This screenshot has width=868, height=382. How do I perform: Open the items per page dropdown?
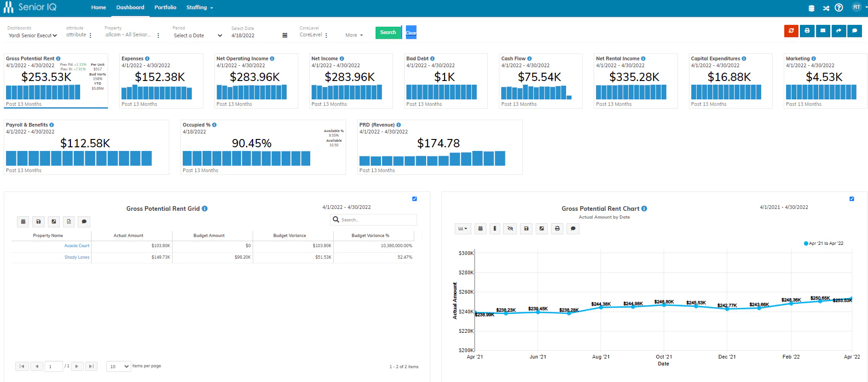click(x=119, y=366)
